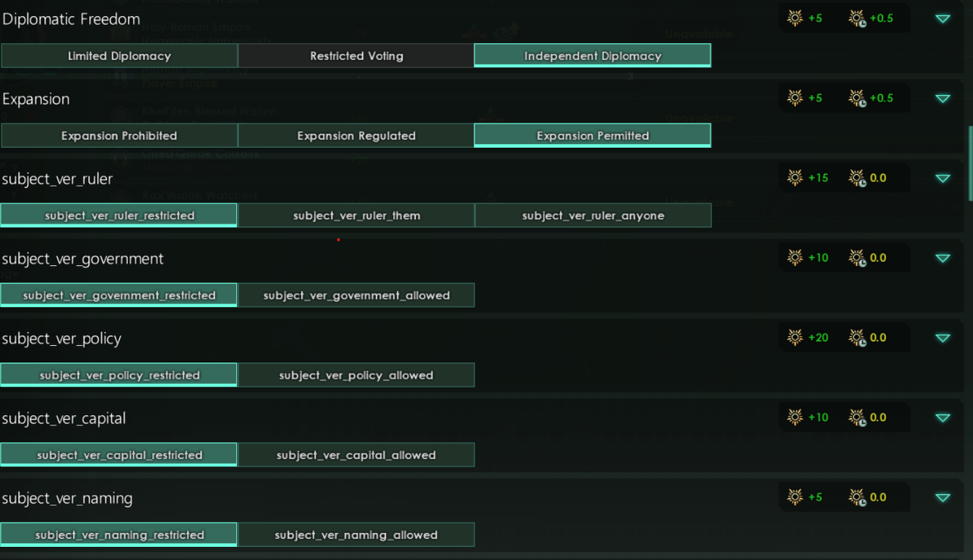Select subject_ver_naming_restricted option
The width and height of the screenshot is (973, 560).
point(119,534)
